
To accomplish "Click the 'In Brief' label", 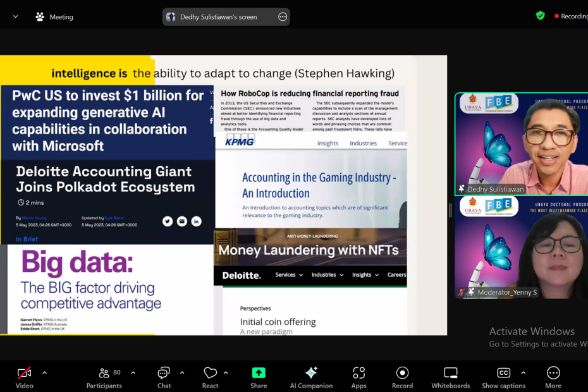I will tap(27, 239).
